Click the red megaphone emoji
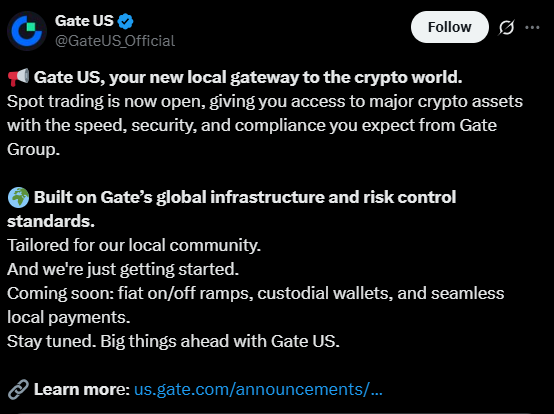Screen dimensions: 554x414 coord(18,77)
